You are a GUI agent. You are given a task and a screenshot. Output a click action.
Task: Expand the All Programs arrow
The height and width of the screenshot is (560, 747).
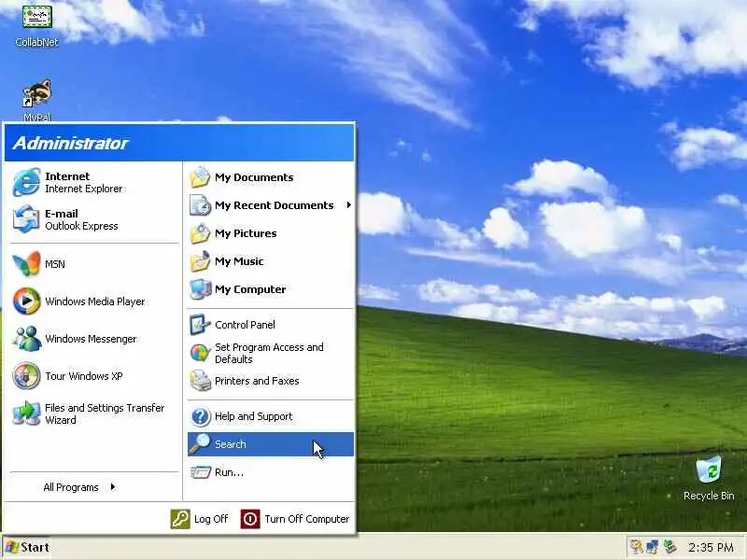click(112, 486)
